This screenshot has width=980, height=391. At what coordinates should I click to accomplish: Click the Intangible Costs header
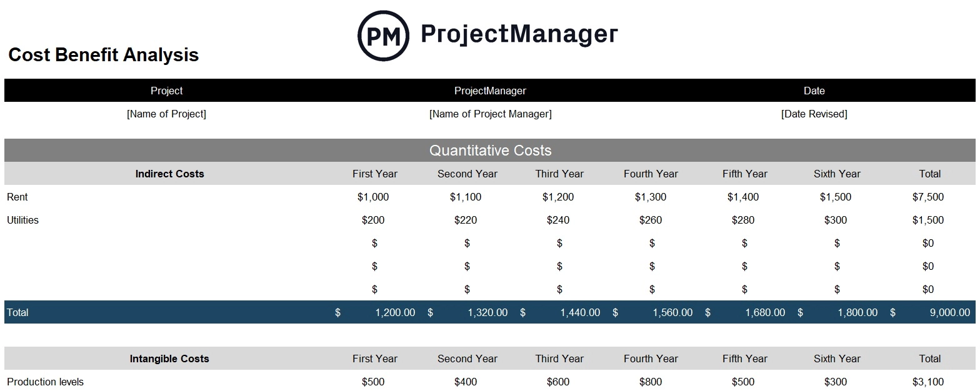point(169,359)
